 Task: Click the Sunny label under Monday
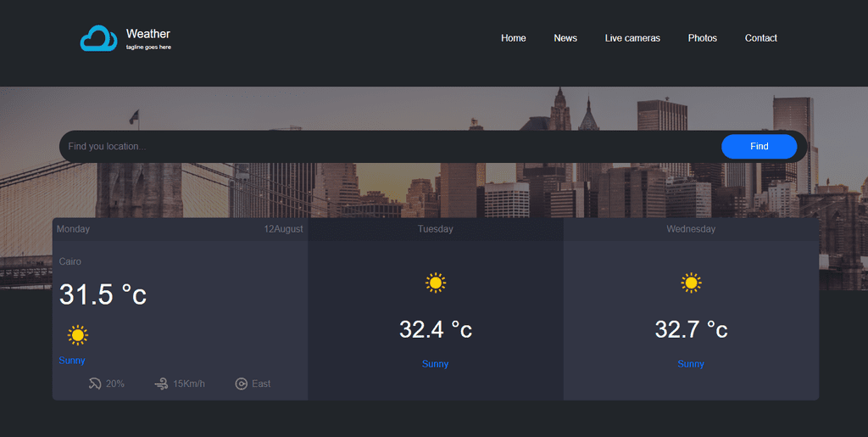click(72, 361)
